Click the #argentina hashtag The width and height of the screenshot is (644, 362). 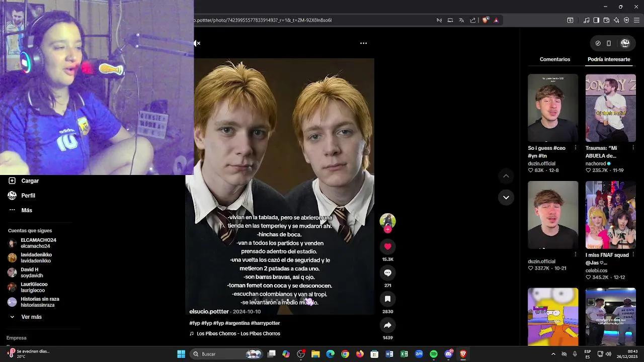(x=236, y=323)
